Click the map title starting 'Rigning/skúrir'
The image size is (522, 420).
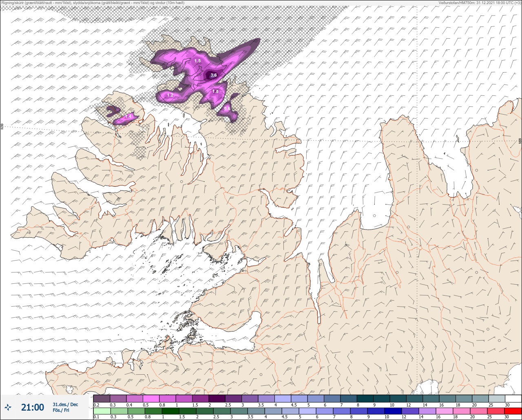point(93,3)
